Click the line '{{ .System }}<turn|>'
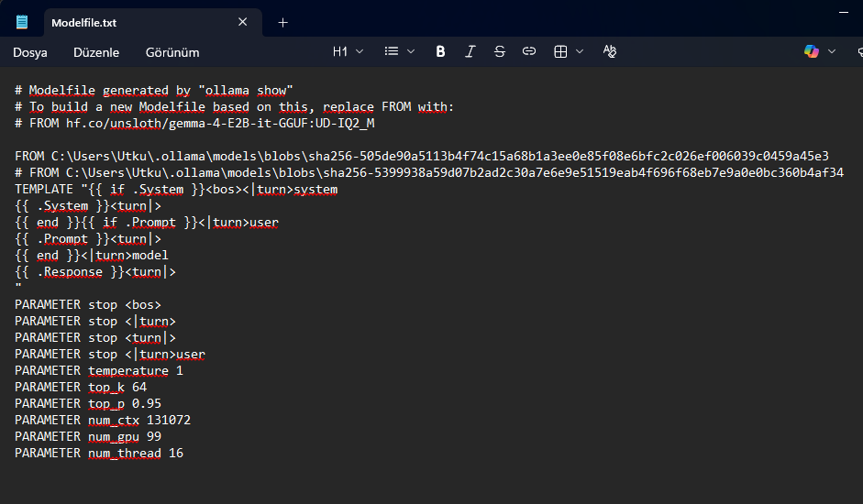This screenshot has height=504, width=863. click(x=88, y=206)
